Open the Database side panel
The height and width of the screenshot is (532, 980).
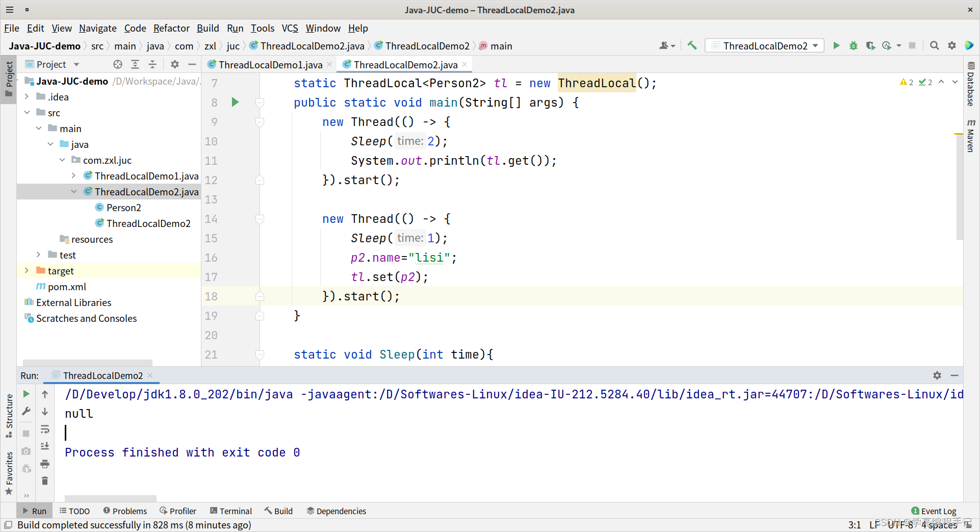click(x=971, y=84)
